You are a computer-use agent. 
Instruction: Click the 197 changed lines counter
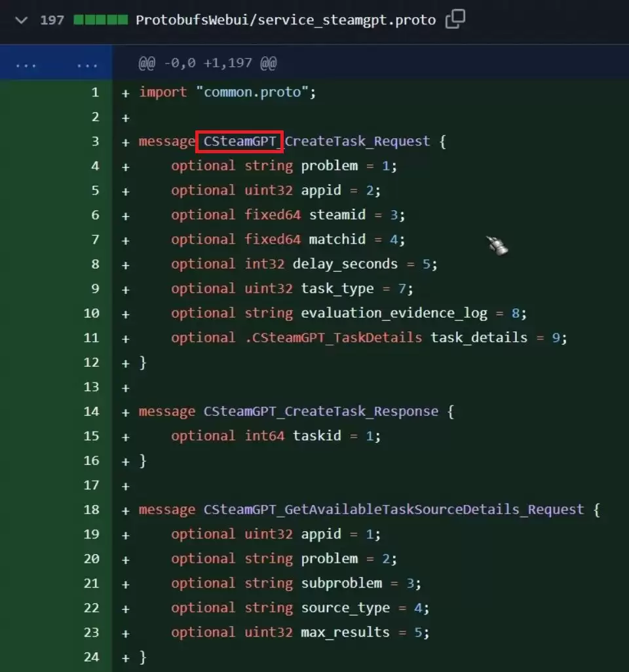click(x=51, y=20)
